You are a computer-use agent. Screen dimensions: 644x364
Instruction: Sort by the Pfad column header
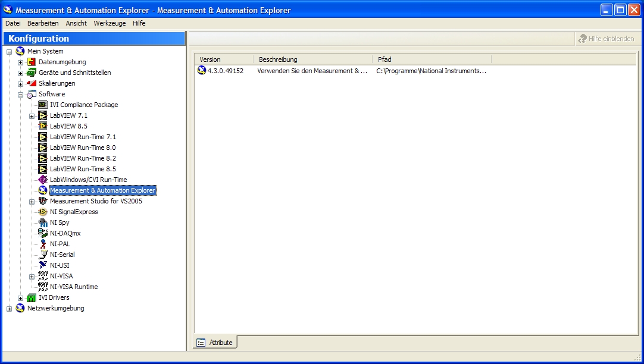pyautogui.click(x=432, y=59)
